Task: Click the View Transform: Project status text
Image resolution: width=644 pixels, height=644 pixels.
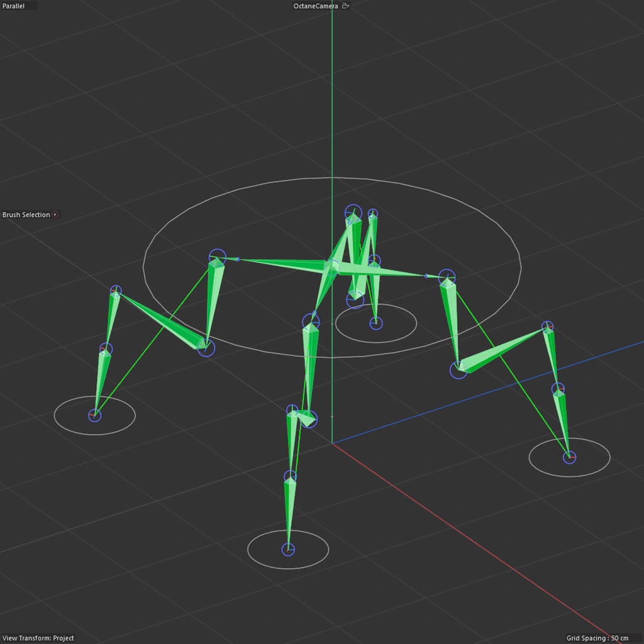Action: (38, 638)
